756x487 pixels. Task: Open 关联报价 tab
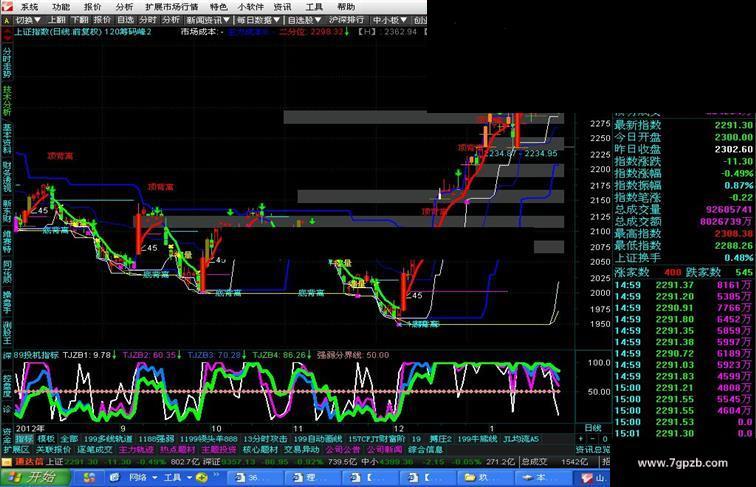(54, 449)
